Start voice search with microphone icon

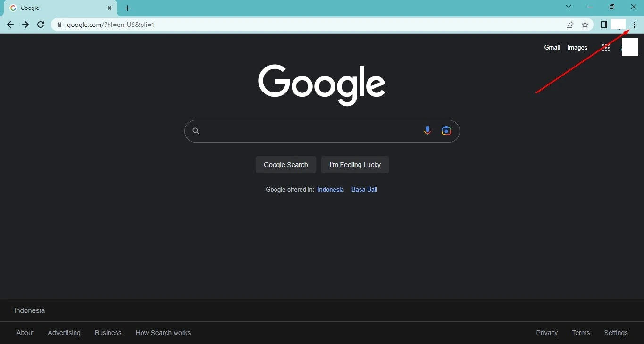click(427, 131)
